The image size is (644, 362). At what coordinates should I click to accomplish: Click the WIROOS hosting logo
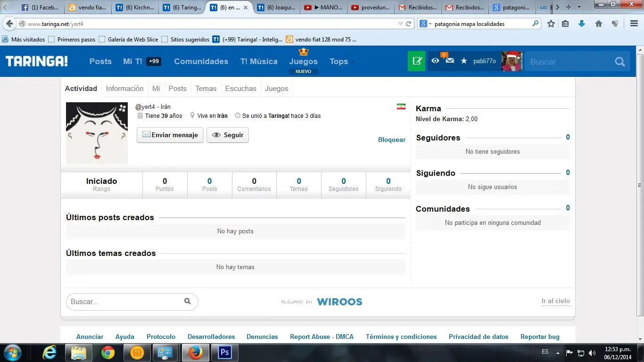[339, 302]
